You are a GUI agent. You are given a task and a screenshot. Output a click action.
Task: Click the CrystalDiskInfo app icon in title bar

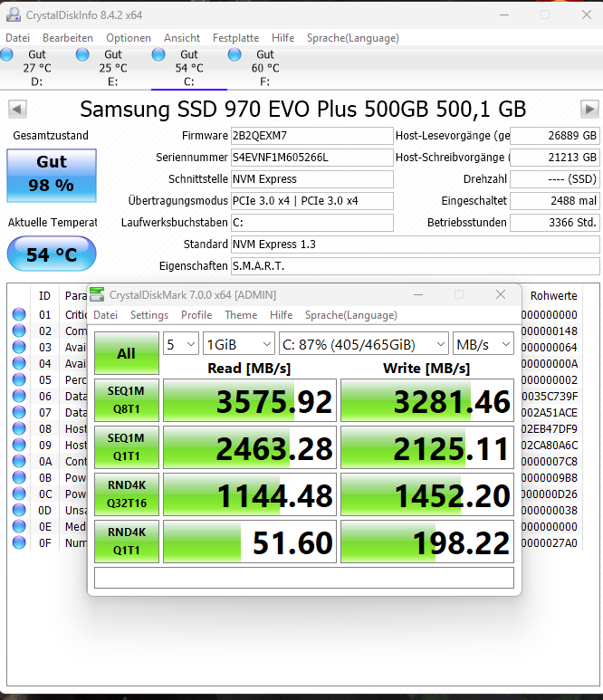pos(14,15)
